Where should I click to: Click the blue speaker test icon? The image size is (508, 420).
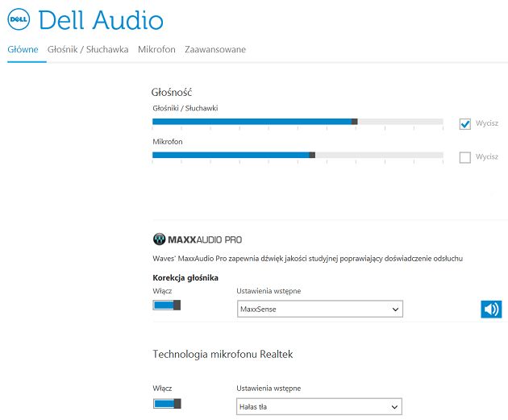click(491, 310)
